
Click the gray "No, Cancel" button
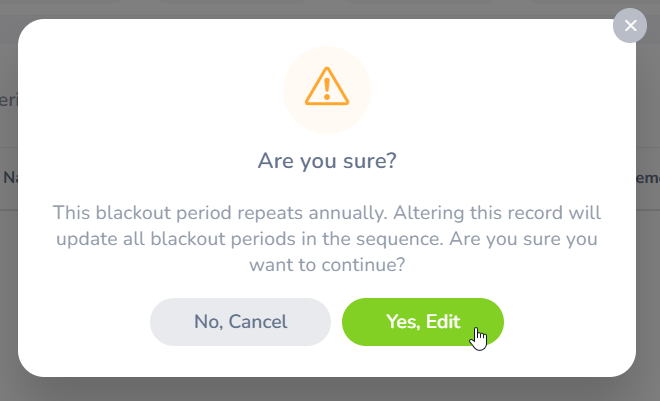[x=240, y=322]
